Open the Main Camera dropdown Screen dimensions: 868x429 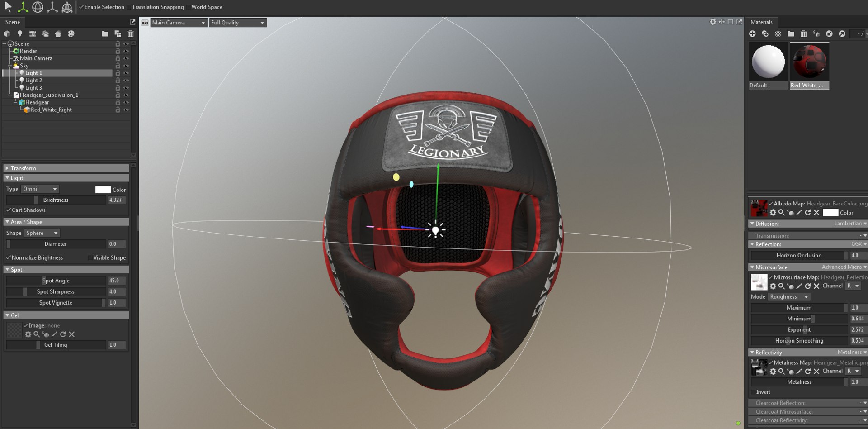coord(179,23)
